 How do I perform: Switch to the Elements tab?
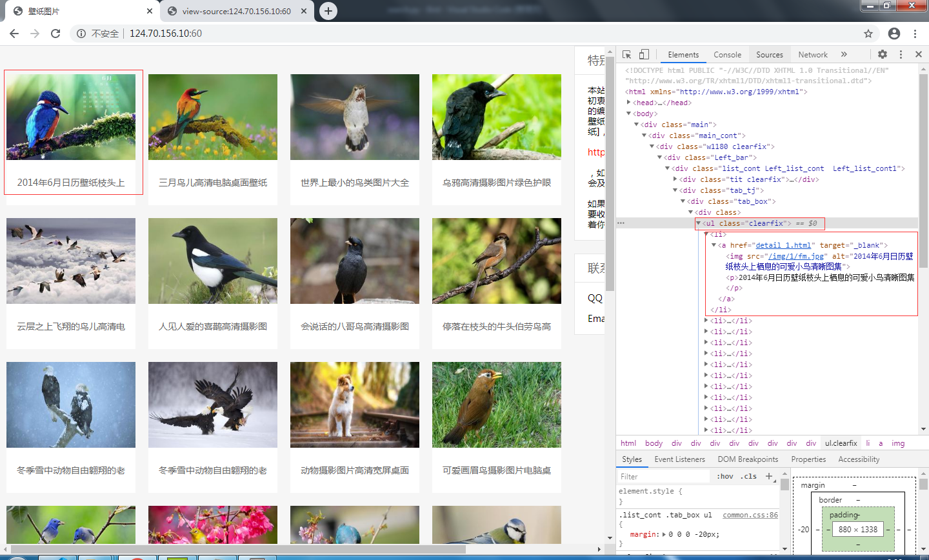click(683, 55)
